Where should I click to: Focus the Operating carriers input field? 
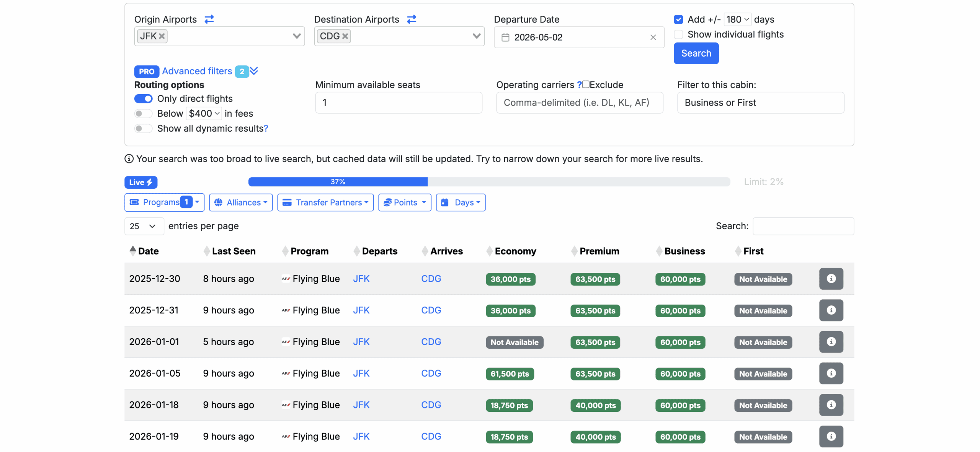[x=579, y=103]
